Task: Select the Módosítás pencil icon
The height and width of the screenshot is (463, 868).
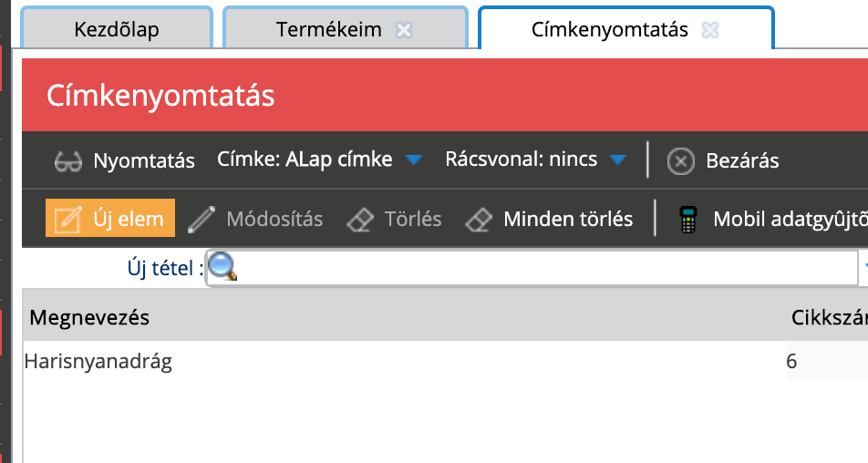Action: click(x=201, y=219)
